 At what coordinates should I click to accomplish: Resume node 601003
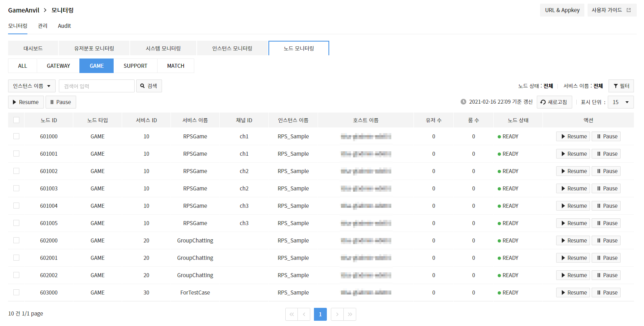tap(573, 188)
